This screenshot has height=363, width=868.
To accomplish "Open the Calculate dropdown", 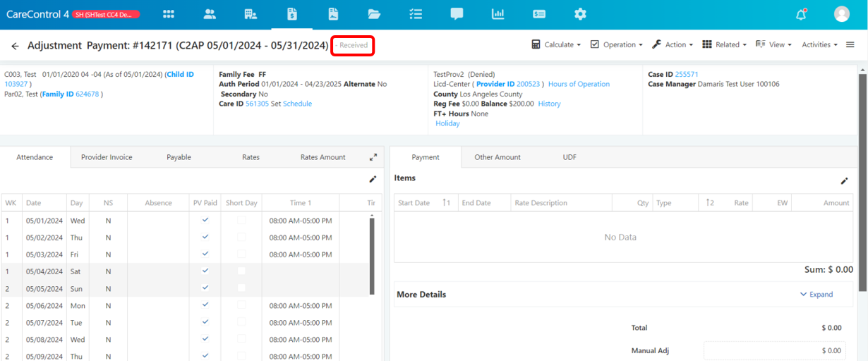I will point(556,44).
